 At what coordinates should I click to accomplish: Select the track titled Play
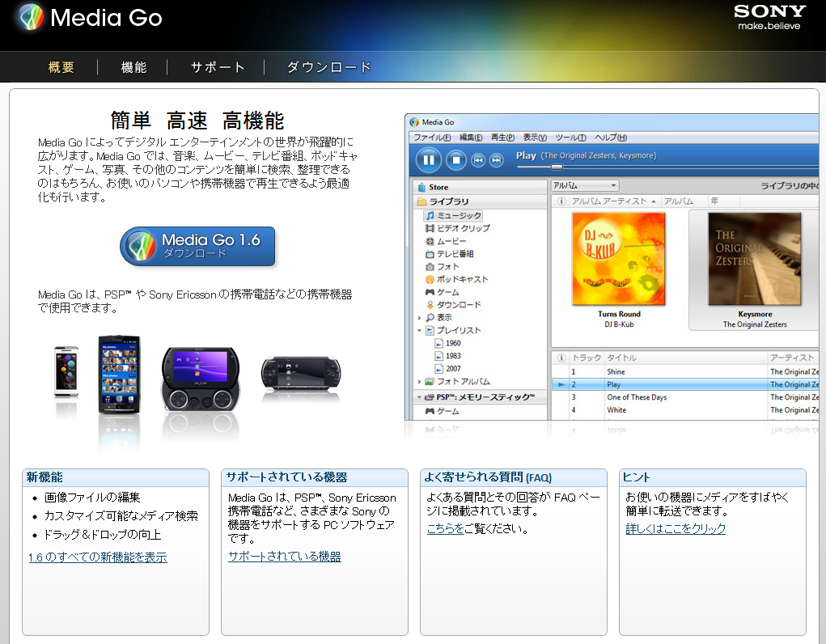coord(614,385)
